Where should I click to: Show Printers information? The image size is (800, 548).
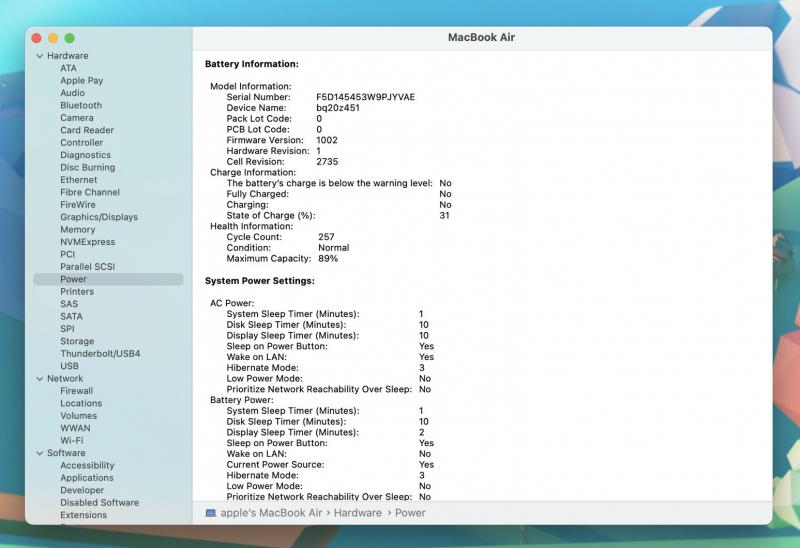77,291
